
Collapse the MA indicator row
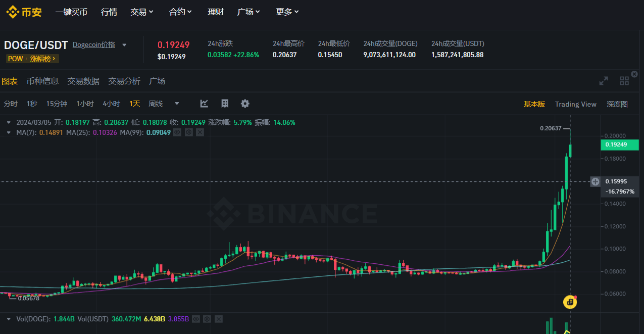[9, 132]
